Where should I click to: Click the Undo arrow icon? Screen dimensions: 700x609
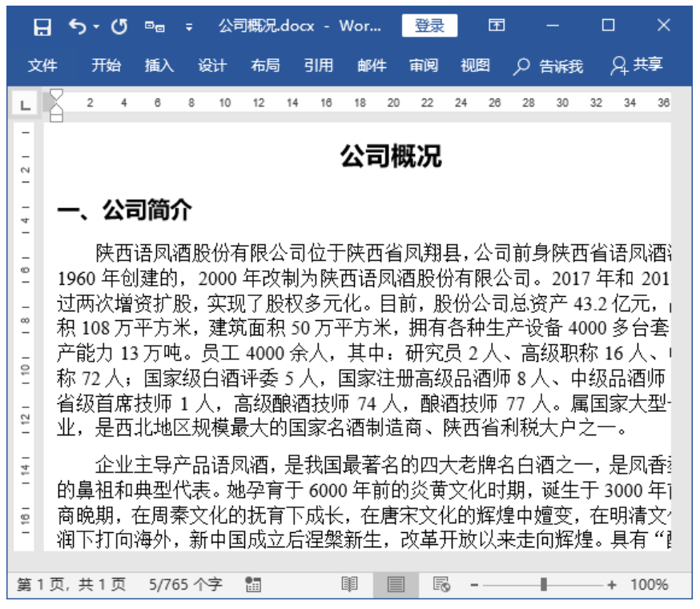pos(78,26)
